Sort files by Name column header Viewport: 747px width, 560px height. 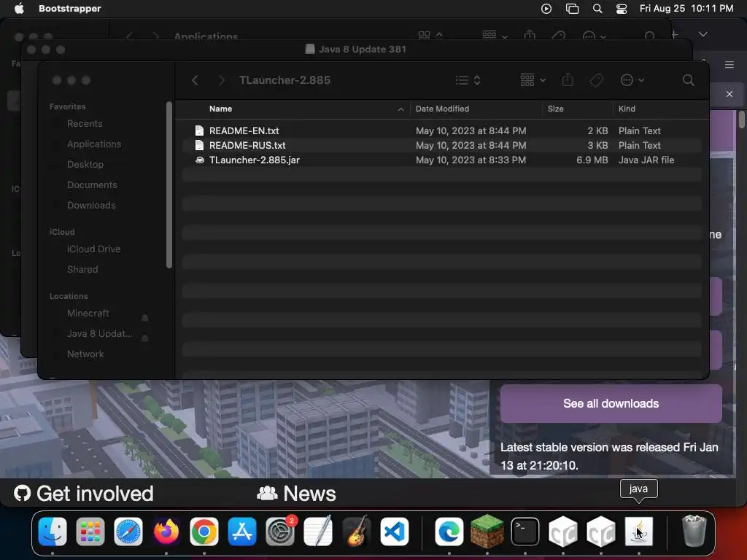pyautogui.click(x=220, y=109)
